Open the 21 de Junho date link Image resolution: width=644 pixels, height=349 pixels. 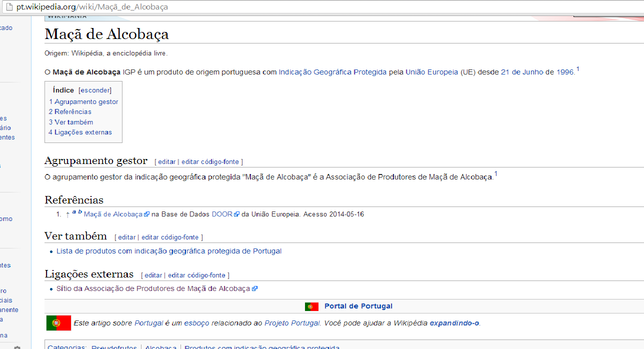tap(522, 72)
